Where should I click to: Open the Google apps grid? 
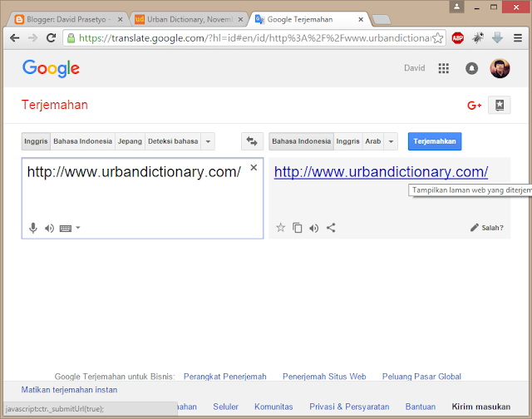(x=443, y=68)
